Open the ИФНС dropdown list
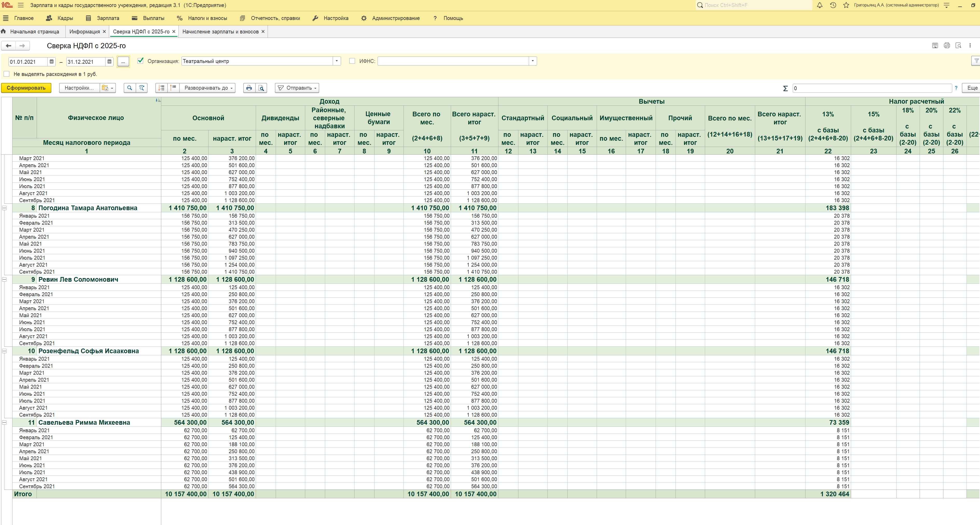Image resolution: width=980 pixels, height=525 pixels. pos(533,61)
